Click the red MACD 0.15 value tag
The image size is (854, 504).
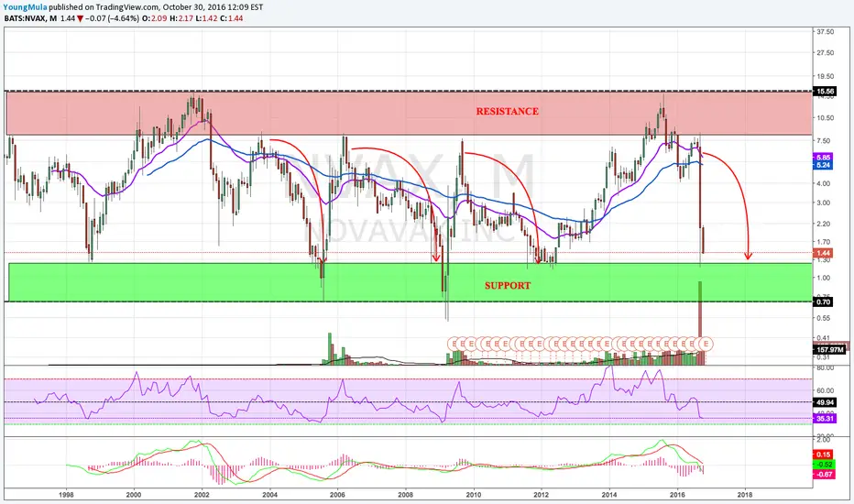pyautogui.click(x=823, y=455)
